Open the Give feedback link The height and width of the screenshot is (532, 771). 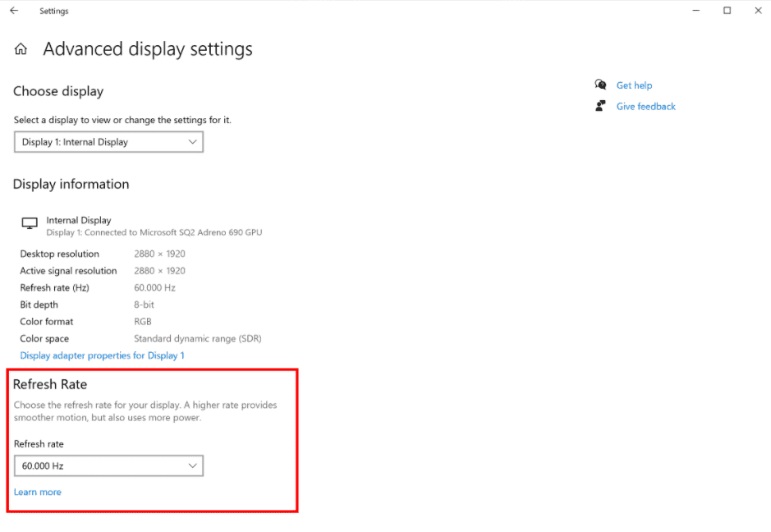pos(645,106)
